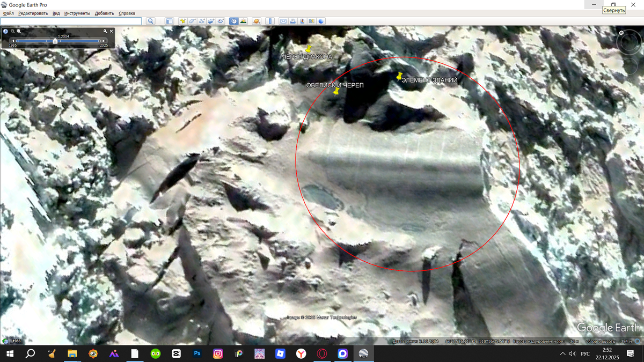The image size is (644, 362).
Task: Open the Вид menu
Action: 56,13
